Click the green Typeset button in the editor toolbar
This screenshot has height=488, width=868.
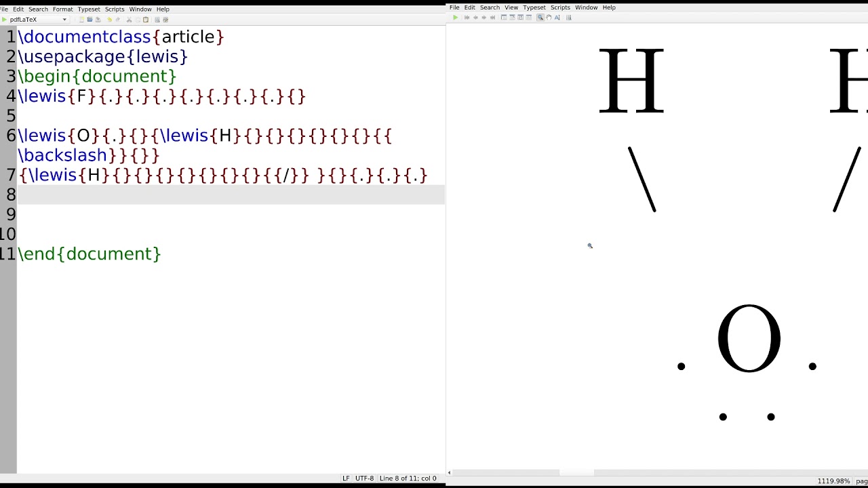[x=4, y=20]
